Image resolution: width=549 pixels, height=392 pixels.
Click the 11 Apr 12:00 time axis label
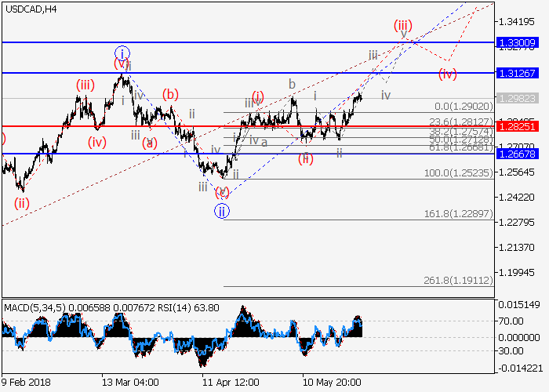230,382
